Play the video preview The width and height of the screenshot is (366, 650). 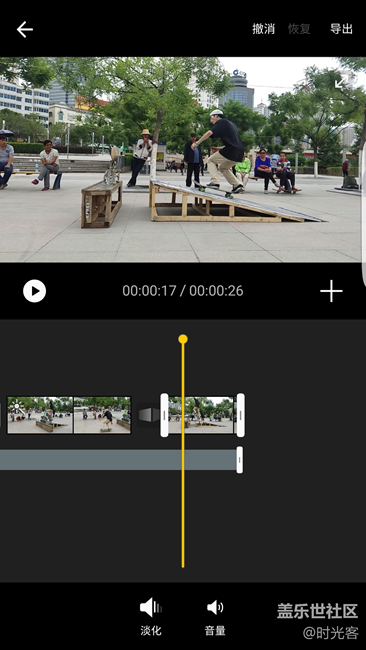tap(34, 291)
